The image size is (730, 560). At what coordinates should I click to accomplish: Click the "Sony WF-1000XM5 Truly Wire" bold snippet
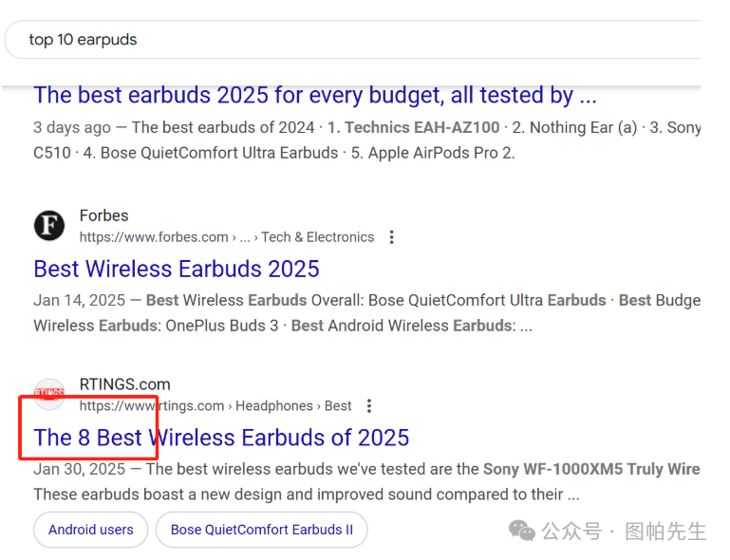click(x=591, y=469)
